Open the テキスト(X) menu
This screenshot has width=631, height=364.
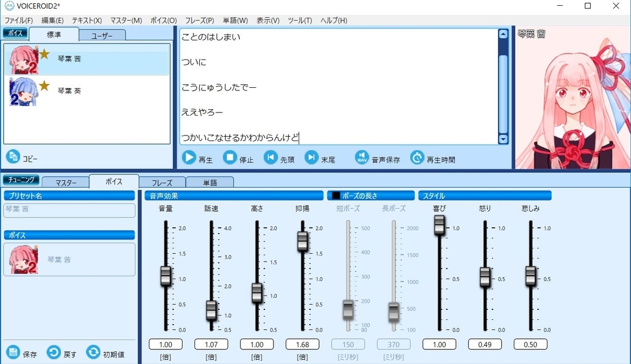(87, 20)
